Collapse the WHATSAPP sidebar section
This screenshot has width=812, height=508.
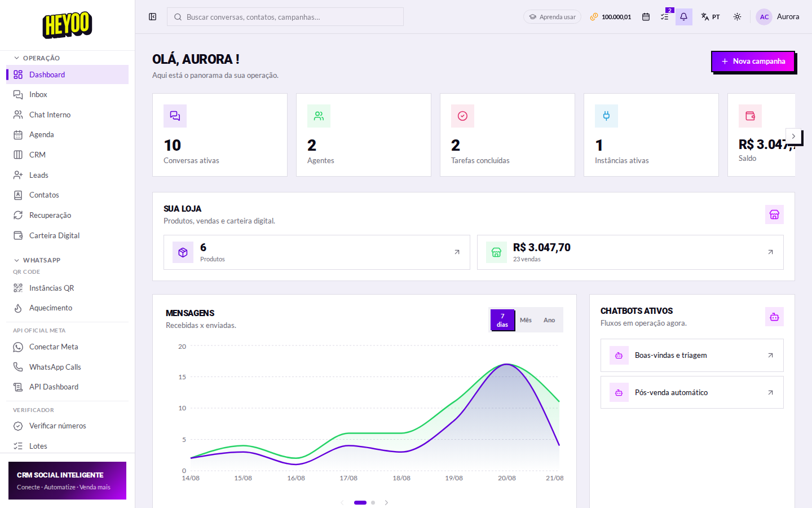(37, 260)
